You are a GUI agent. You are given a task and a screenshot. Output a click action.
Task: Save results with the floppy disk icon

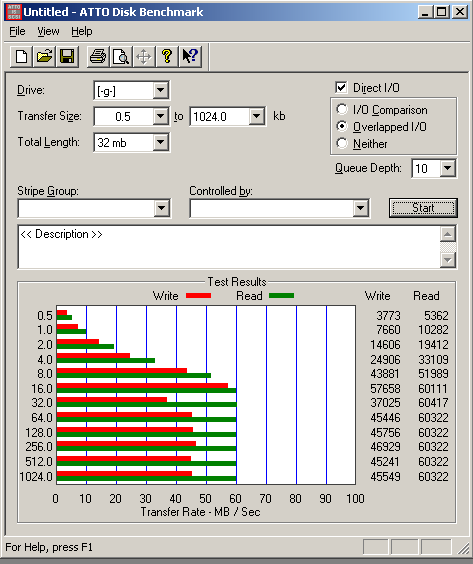[x=67, y=56]
